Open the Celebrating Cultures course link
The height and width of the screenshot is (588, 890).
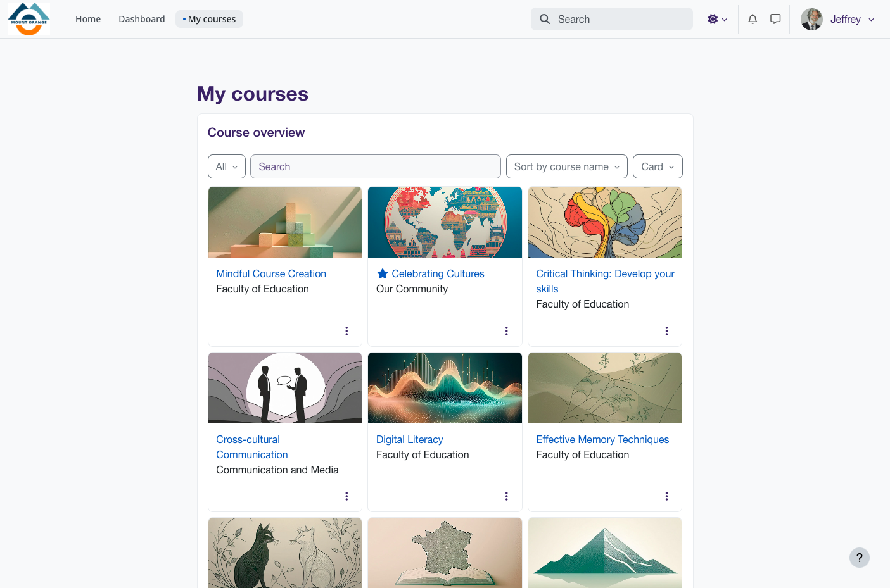[438, 273]
